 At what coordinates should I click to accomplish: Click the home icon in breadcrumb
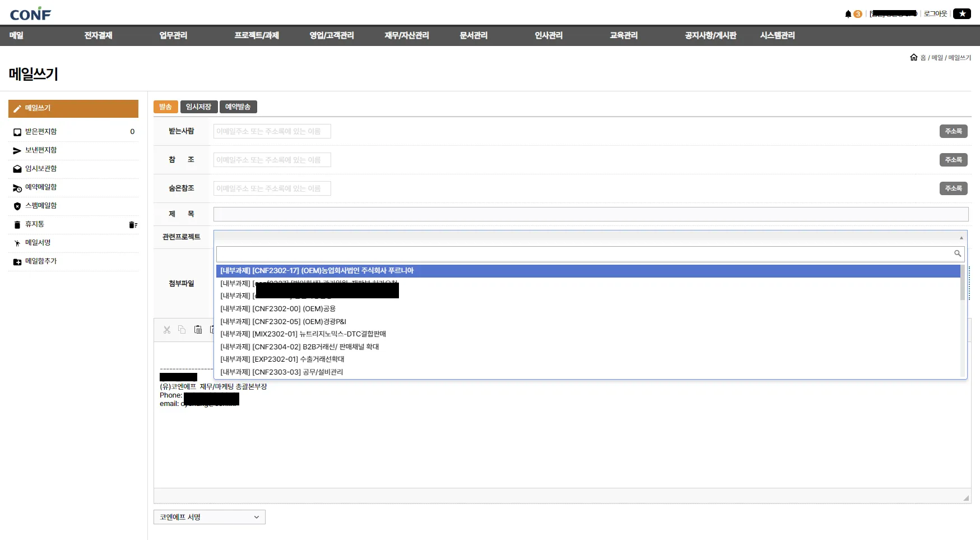coord(913,57)
